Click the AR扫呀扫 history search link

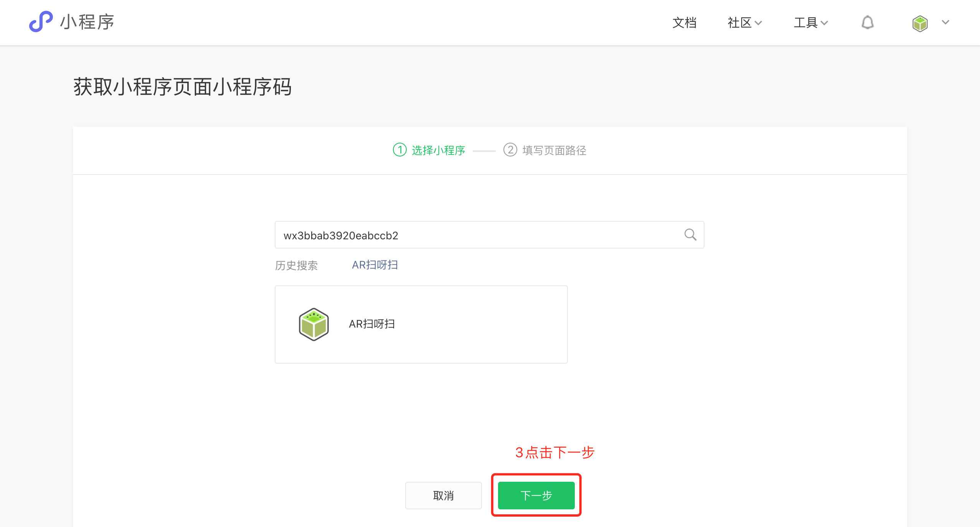point(375,265)
